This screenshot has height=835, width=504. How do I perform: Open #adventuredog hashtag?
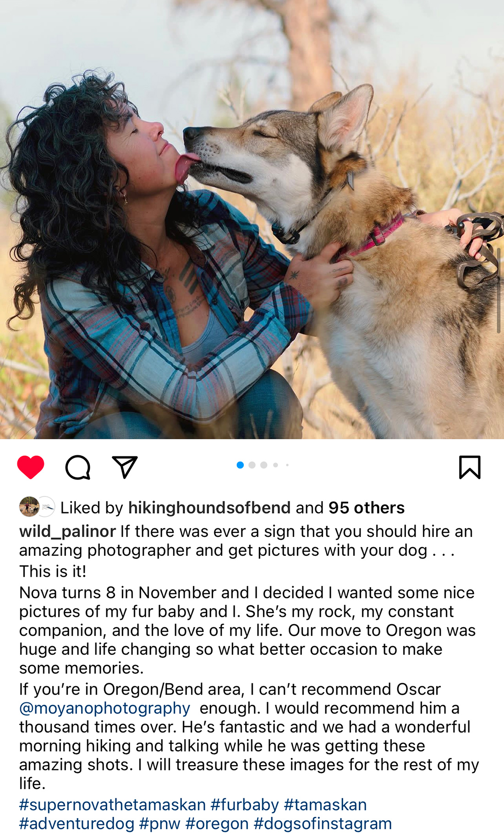point(77,824)
